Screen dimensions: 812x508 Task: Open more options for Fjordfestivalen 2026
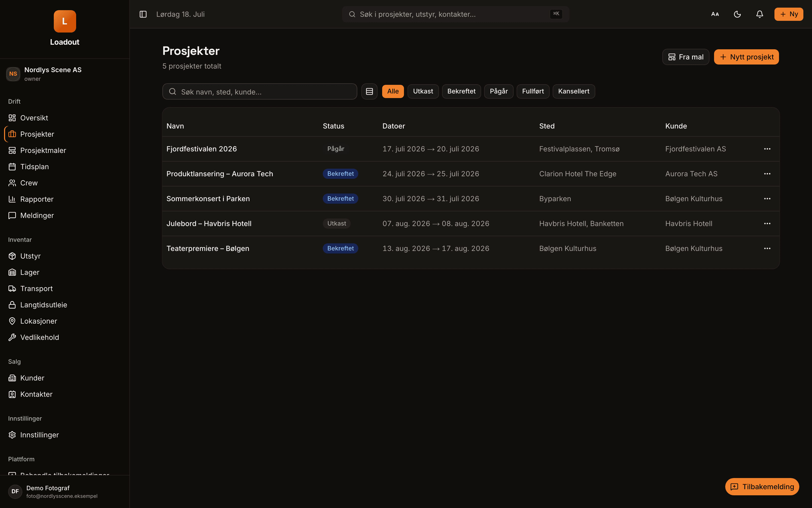coord(767,149)
